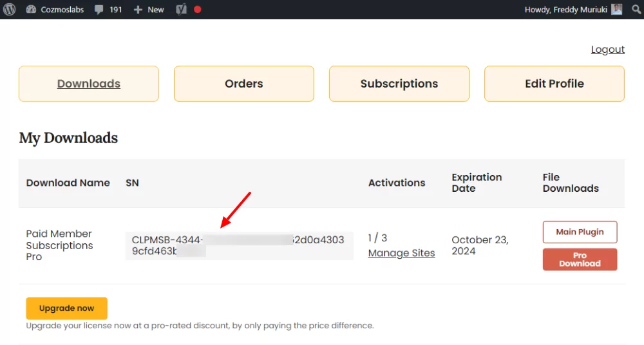Click the SN column header

point(132,183)
